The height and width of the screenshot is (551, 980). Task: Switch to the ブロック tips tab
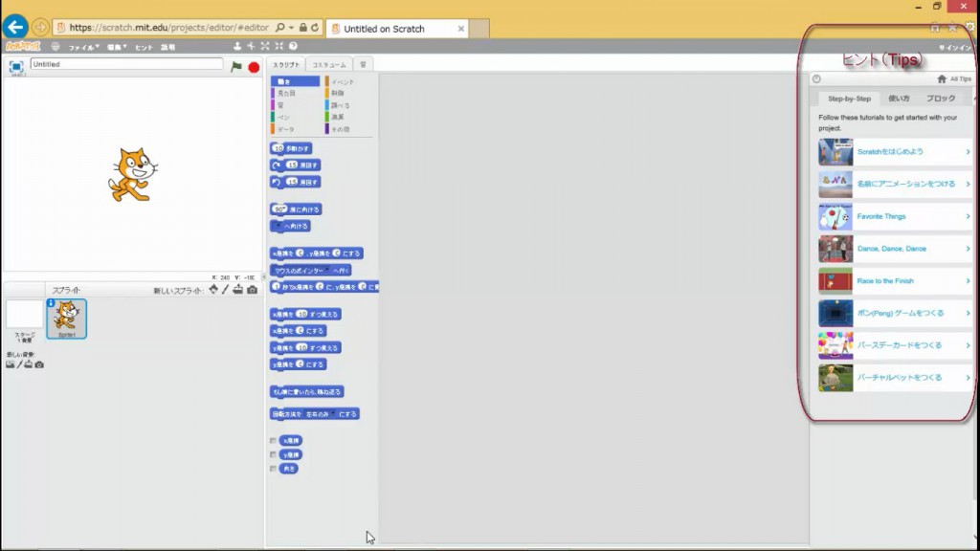pyautogui.click(x=941, y=99)
